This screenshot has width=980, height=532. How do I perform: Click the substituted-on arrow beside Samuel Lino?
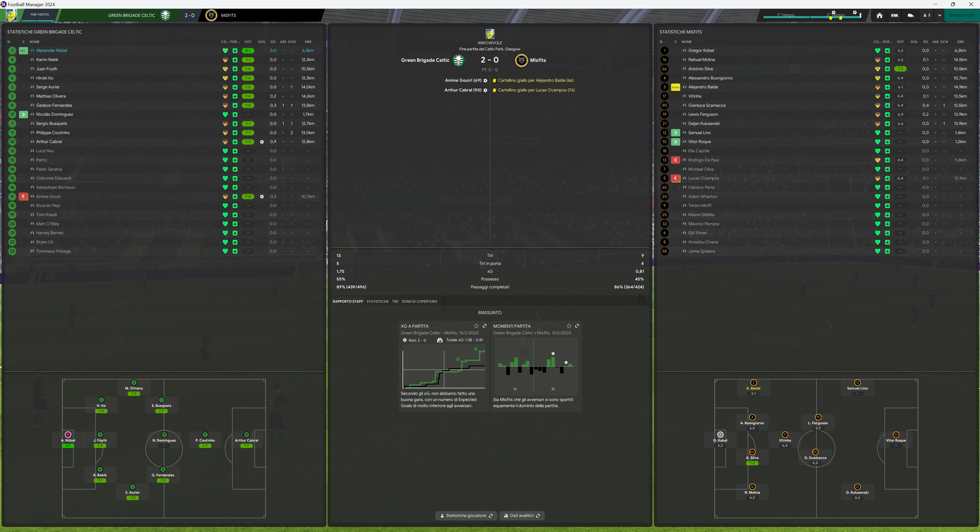click(675, 133)
